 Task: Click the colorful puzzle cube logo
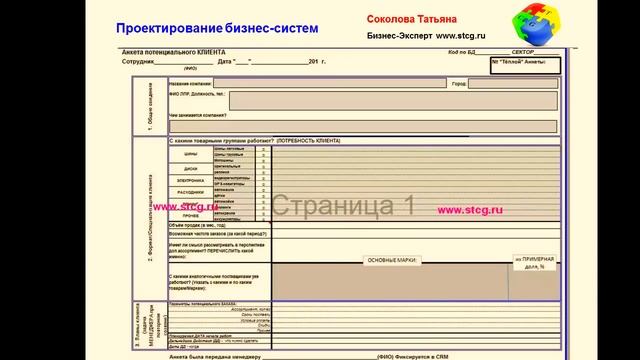(x=536, y=24)
